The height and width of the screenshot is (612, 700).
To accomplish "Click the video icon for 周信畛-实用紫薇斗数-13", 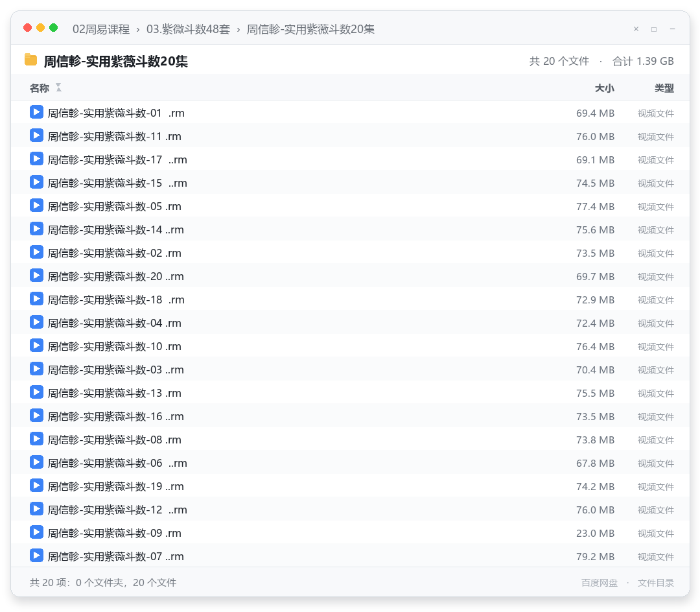I will pos(36,392).
